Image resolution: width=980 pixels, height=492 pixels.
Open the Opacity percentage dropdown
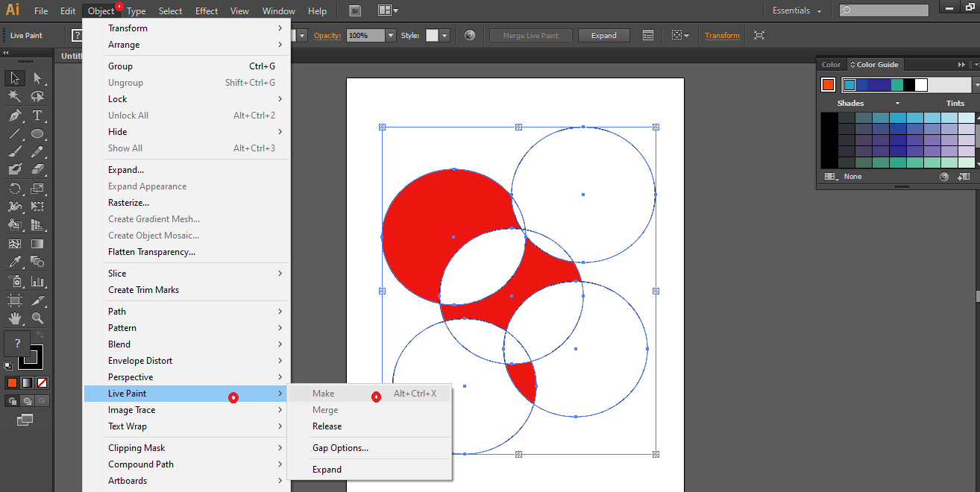pos(390,35)
